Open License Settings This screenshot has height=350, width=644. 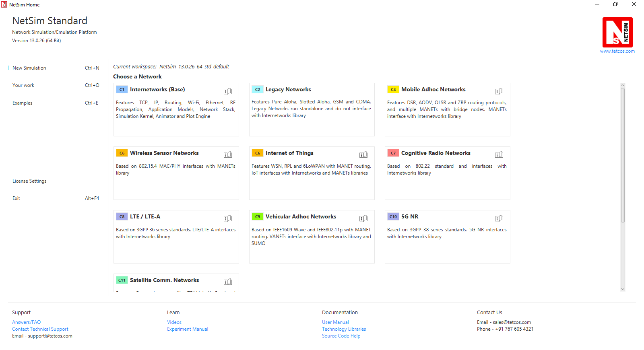(29, 181)
